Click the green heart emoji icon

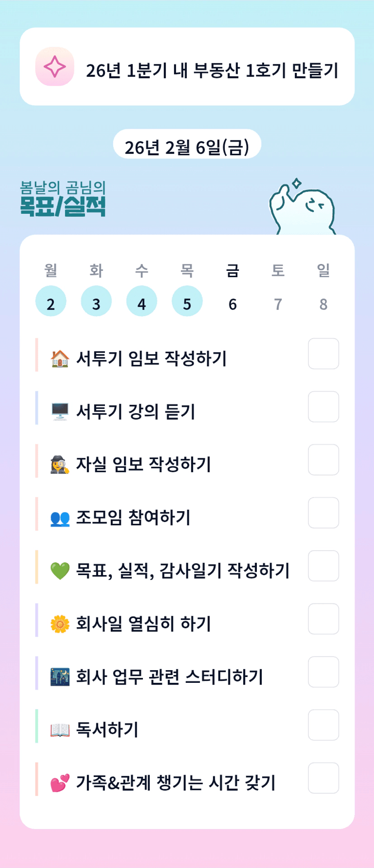click(x=60, y=571)
